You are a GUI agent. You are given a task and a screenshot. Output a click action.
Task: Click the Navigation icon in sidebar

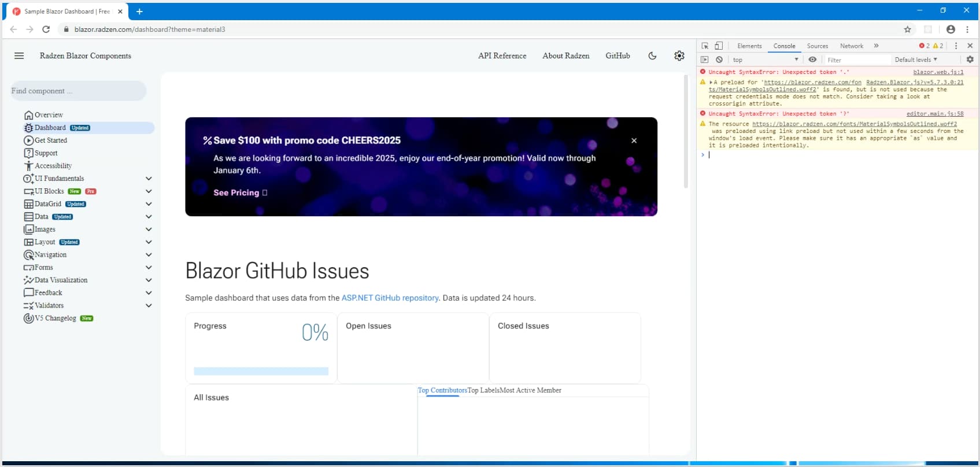click(x=28, y=255)
